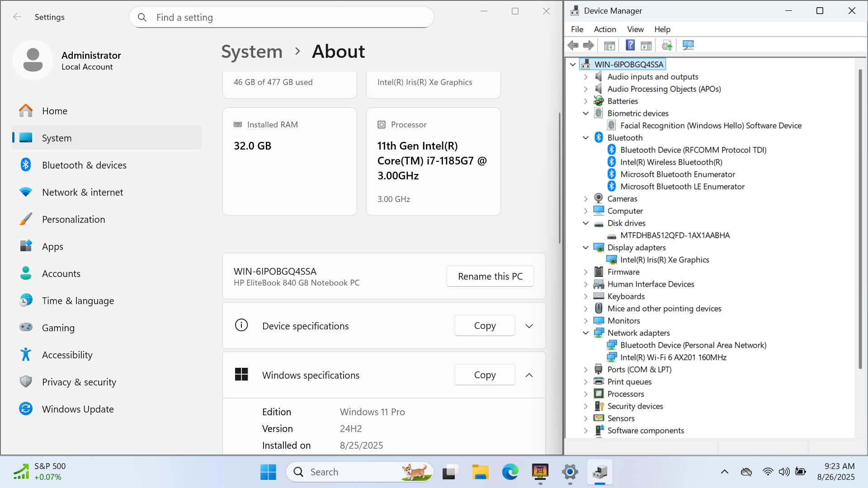Collapse the Biometric devices node
Viewport: 868px width, 488px height.
coord(586,113)
